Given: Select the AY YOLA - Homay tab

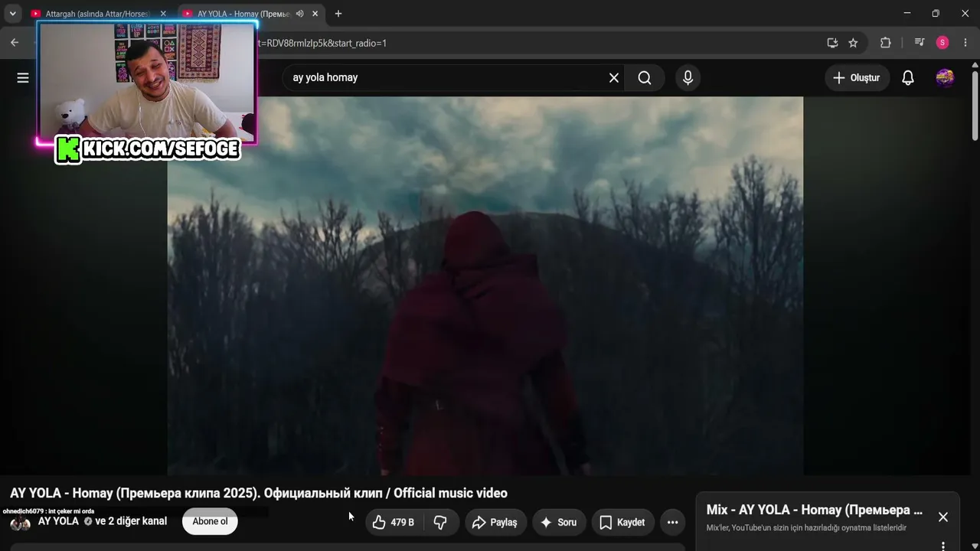Looking at the screenshot, I should pyautogui.click(x=250, y=14).
